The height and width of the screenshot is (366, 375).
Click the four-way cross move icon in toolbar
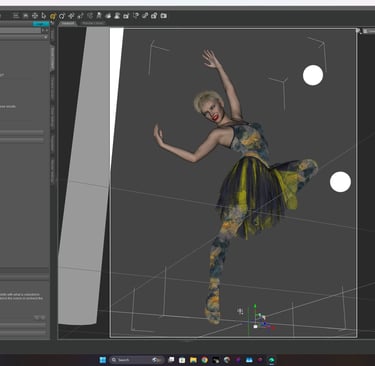[x=35, y=16]
